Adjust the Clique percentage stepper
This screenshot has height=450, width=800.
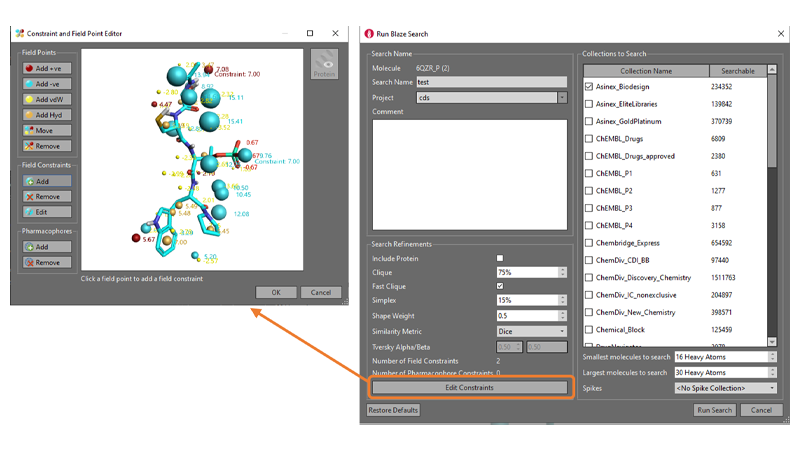[x=562, y=272]
